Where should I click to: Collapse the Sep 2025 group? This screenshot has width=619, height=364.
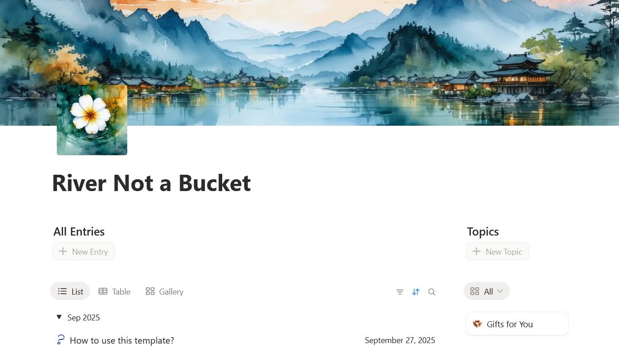click(x=59, y=317)
